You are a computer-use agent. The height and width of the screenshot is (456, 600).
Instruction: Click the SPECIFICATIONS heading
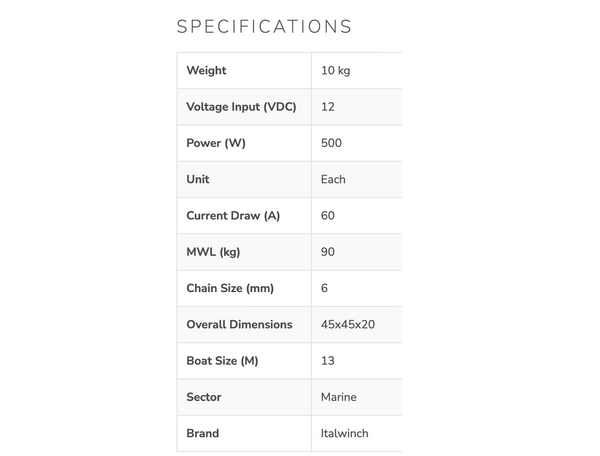click(264, 27)
